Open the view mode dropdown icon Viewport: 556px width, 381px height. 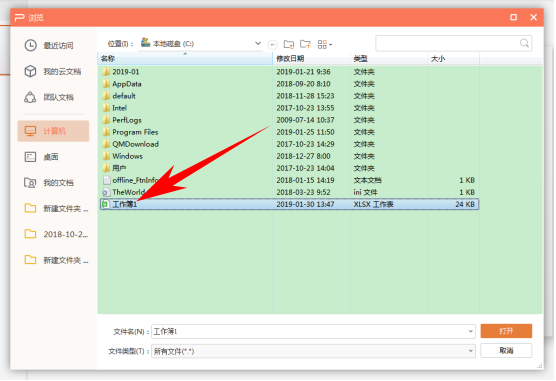click(x=324, y=44)
